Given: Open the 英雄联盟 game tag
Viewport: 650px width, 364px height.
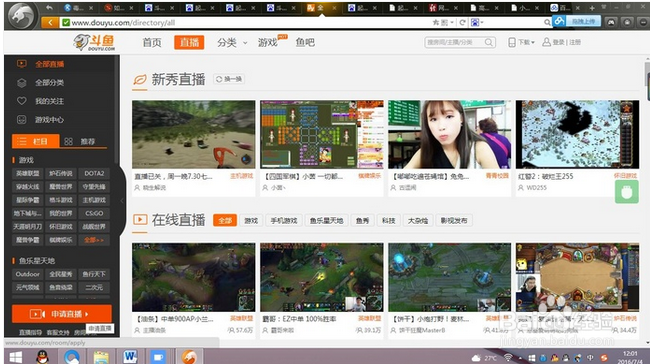Looking at the screenshot, I should [28, 173].
